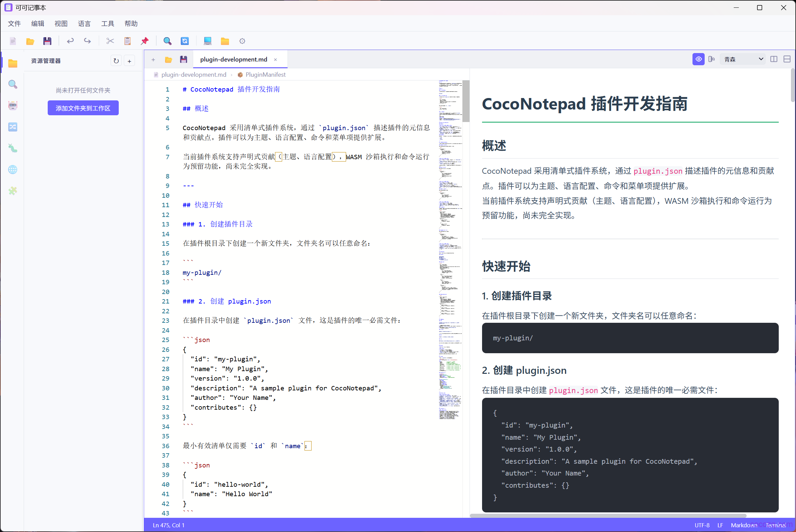This screenshot has width=796, height=532.
Task: Paste from the clipboard icon
Action: [x=127, y=41]
